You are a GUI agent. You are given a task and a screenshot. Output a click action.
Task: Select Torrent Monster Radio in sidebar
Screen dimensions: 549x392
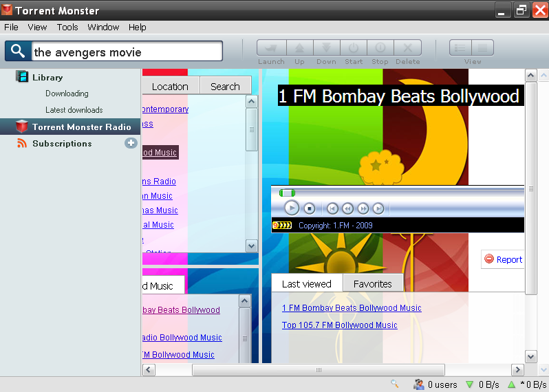(70, 127)
